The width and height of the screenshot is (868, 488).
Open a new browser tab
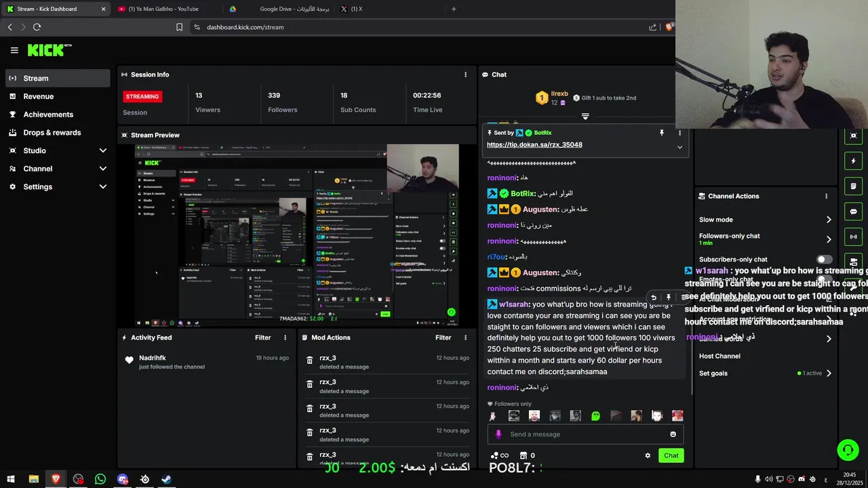tap(454, 9)
